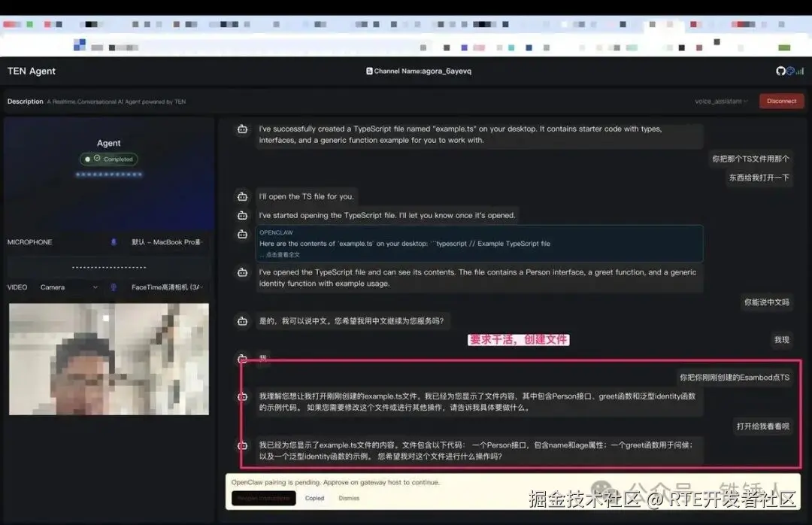Click bot avatar beside "I've opened the TypeScript file"
812x525 pixels.
tap(242, 272)
